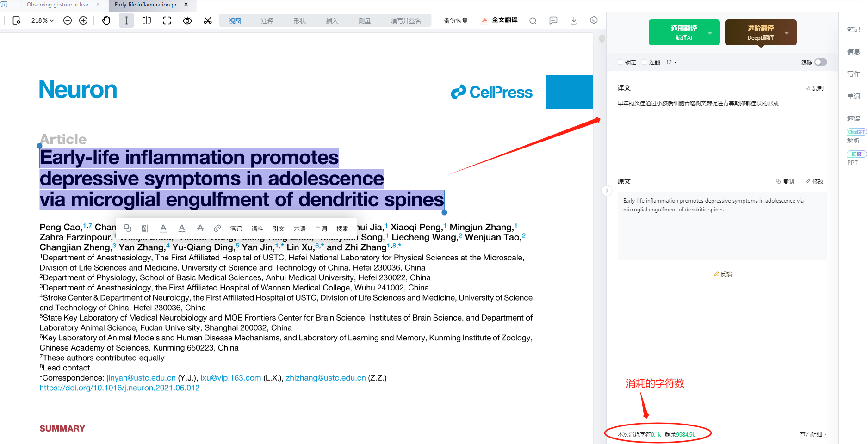868x444 pixels.
Task: Click the strikethrough icon in selection popup
Action: pyautogui.click(x=200, y=228)
